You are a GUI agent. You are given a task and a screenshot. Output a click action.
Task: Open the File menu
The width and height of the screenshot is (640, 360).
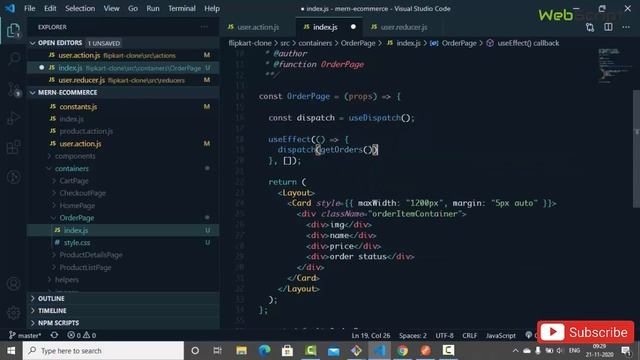[29, 8]
